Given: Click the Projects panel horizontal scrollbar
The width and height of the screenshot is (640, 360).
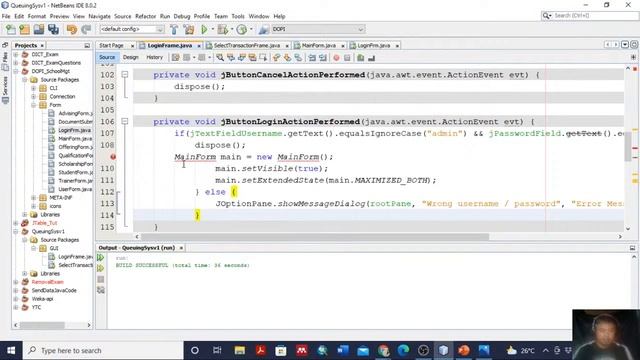Looking at the screenshot, I should 42,325.
